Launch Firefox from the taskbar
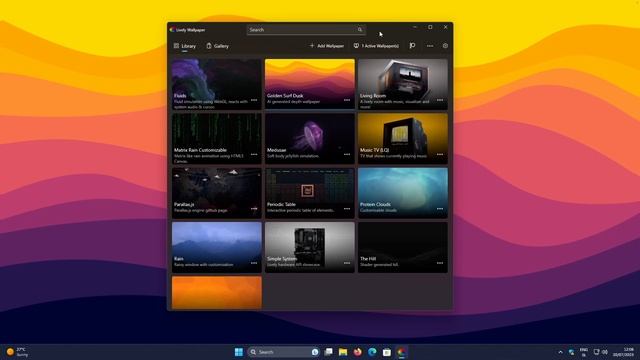The height and width of the screenshot is (360, 640). pos(358,352)
